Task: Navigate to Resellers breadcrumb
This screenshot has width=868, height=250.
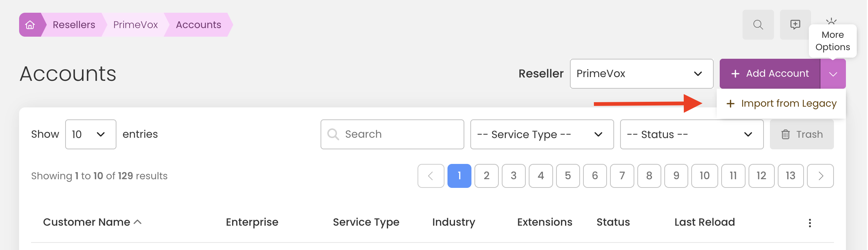Action: coord(74,25)
